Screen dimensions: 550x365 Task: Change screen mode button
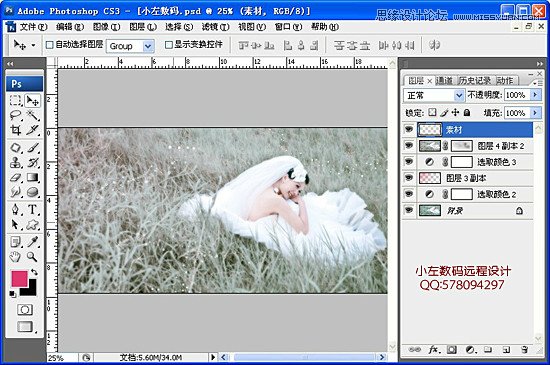tap(25, 326)
